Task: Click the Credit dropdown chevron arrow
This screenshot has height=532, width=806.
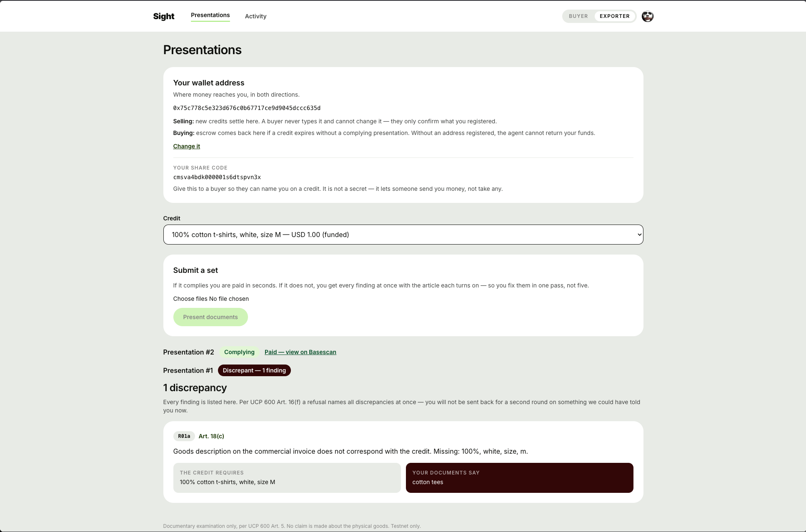Action: 639,235
